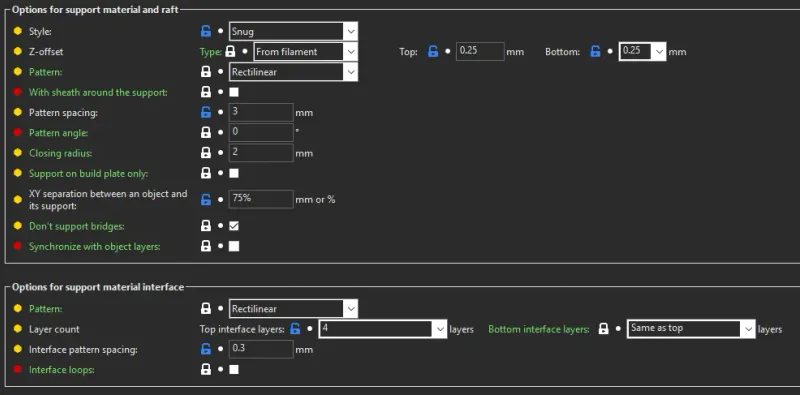Click the white lock icon beside Z-offset Type
Screen dimensions: 800x395
point(230,52)
